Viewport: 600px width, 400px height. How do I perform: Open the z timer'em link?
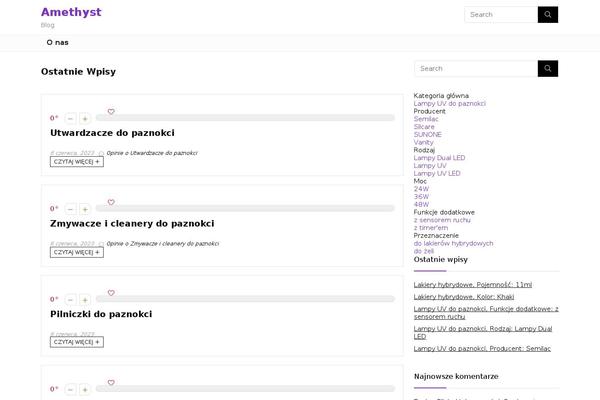pyautogui.click(x=431, y=228)
